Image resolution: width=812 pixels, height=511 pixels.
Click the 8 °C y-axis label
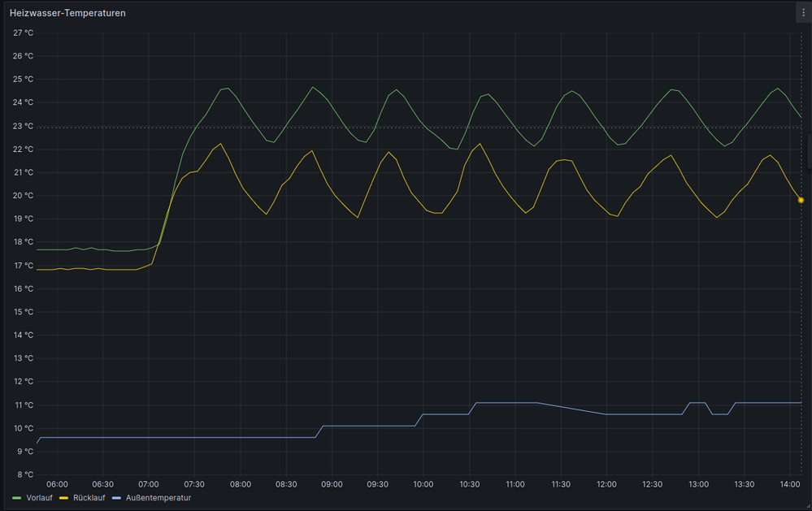(24, 474)
